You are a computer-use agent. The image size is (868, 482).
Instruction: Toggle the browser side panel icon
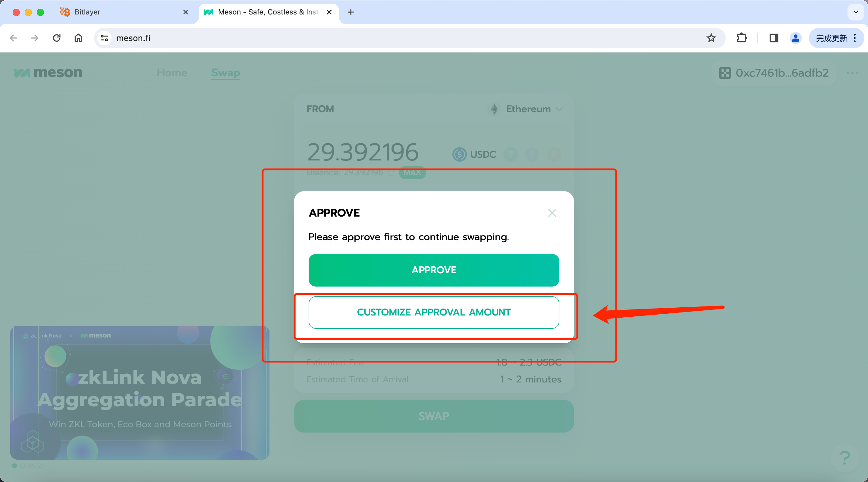tap(774, 38)
